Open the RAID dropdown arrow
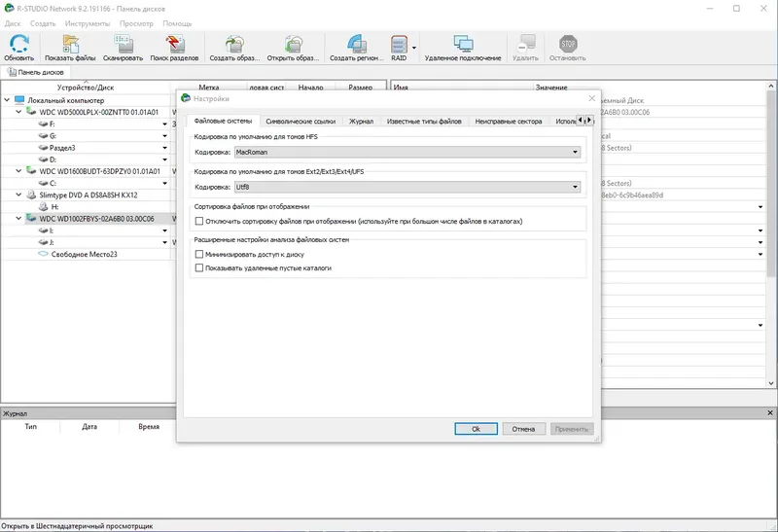The image size is (778, 532). pyautogui.click(x=414, y=48)
